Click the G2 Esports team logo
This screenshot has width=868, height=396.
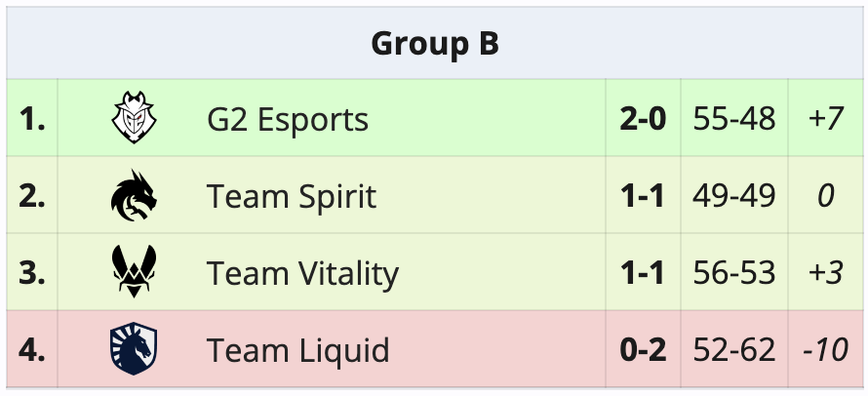(x=131, y=119)
